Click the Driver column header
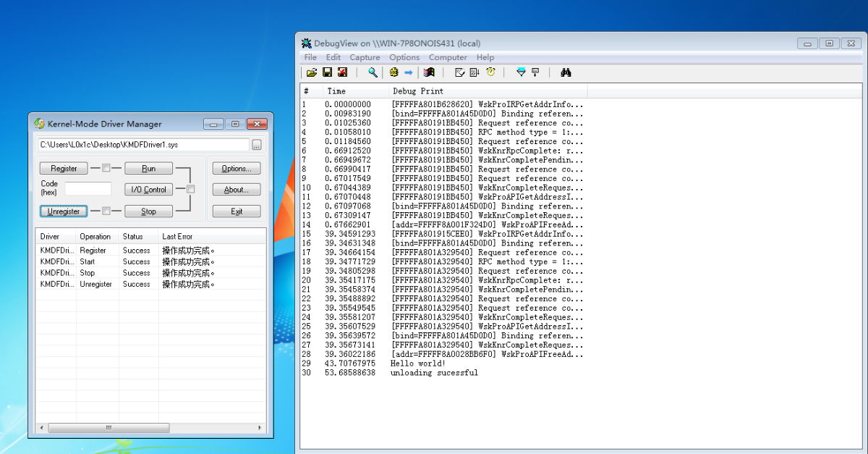This screenshot has height=454, width=868. [56, 236]
